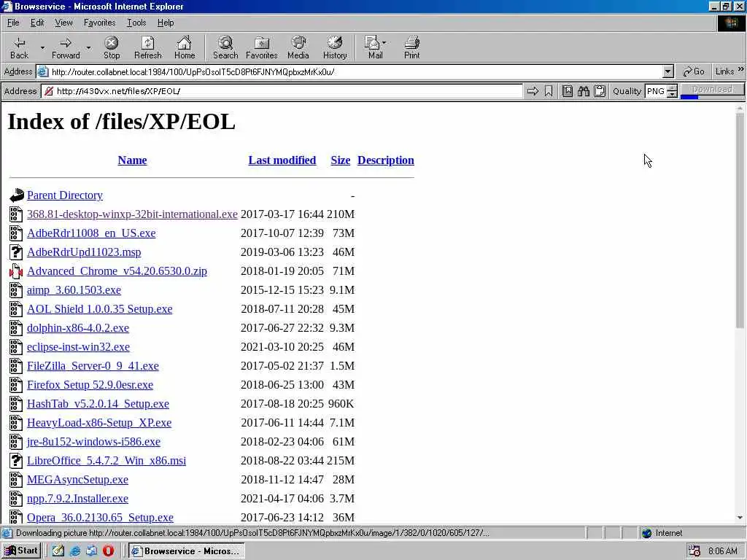
Task: Click the Go button
Action: click(x=693, y=71)
